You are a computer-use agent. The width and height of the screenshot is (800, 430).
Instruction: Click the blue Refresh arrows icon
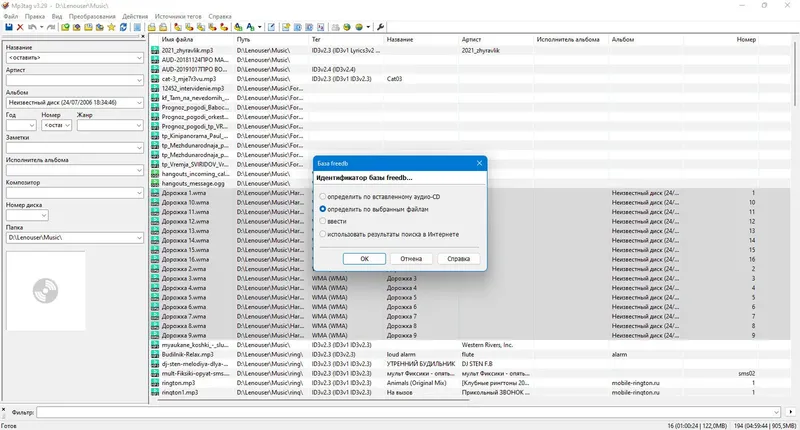(123, 27)
